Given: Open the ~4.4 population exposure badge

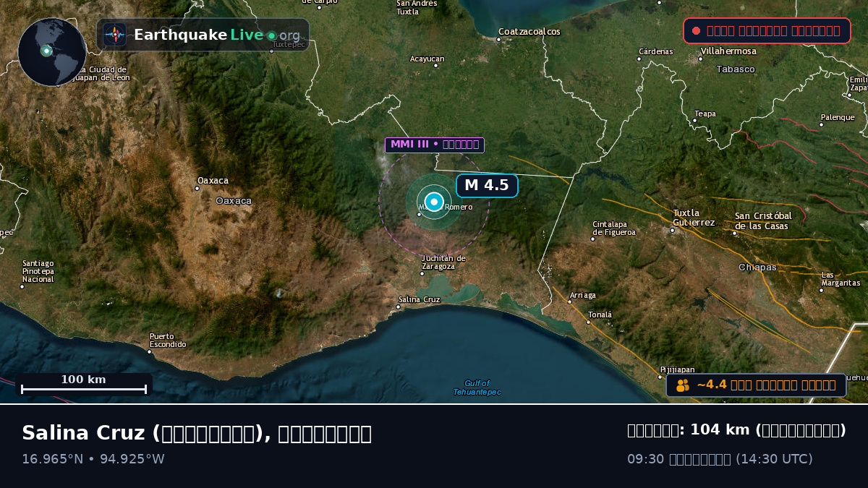Looking at the screenshot, I should (756, 385).
